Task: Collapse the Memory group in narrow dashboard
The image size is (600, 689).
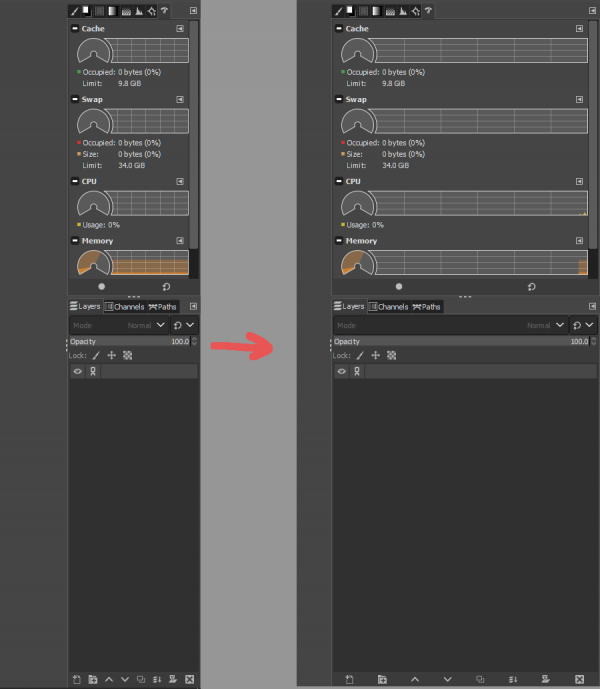Action: pos(75,241)
